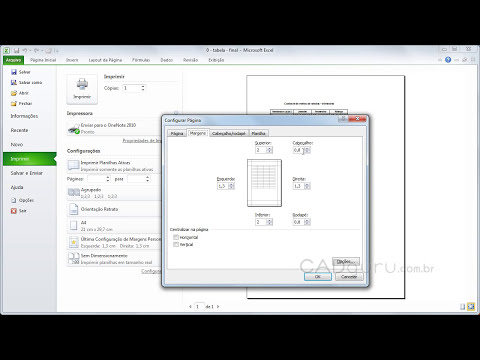
Task: Close the Configurar Página dialog
Action: click(357, 119)
